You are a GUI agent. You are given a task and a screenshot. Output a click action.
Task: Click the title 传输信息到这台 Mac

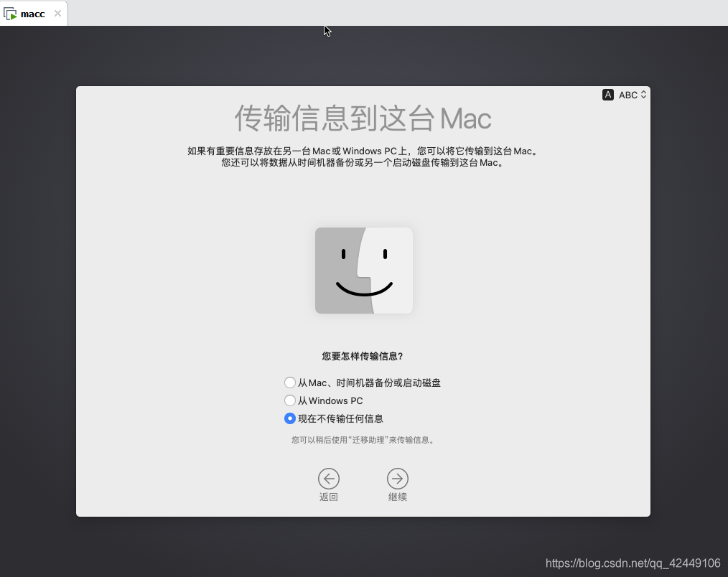(363, 118)
